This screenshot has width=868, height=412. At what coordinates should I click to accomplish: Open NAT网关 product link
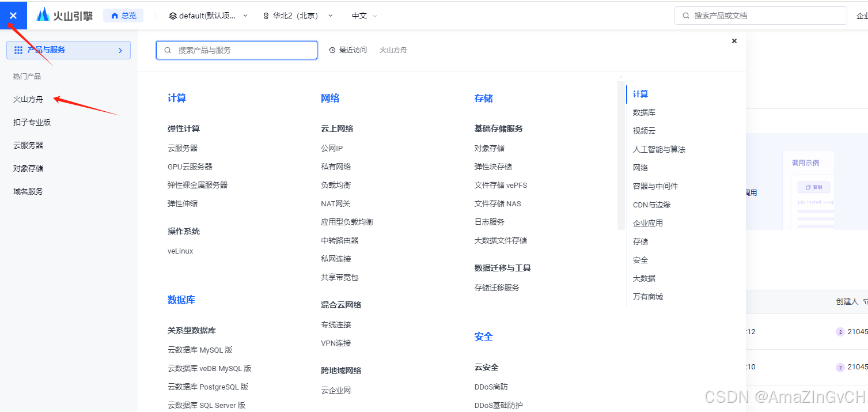tap(336, 203)
